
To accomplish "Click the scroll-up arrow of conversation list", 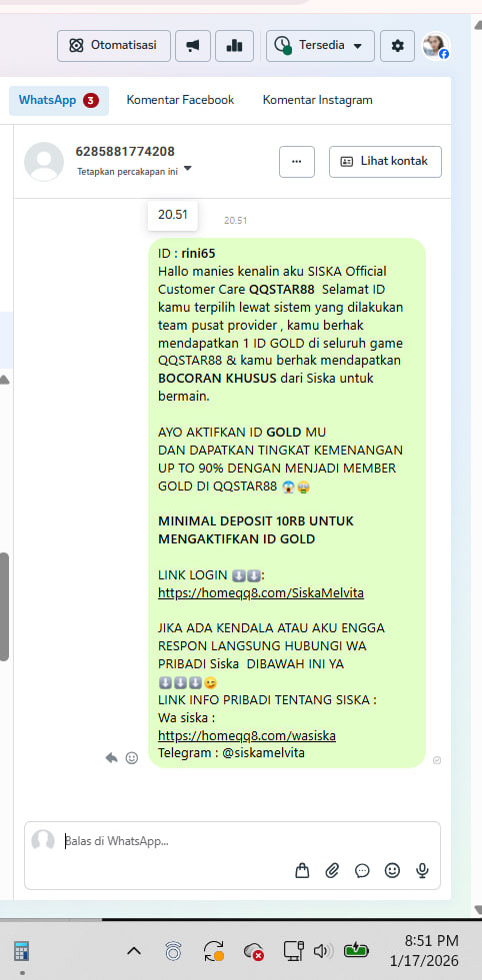I will point(4,379).
